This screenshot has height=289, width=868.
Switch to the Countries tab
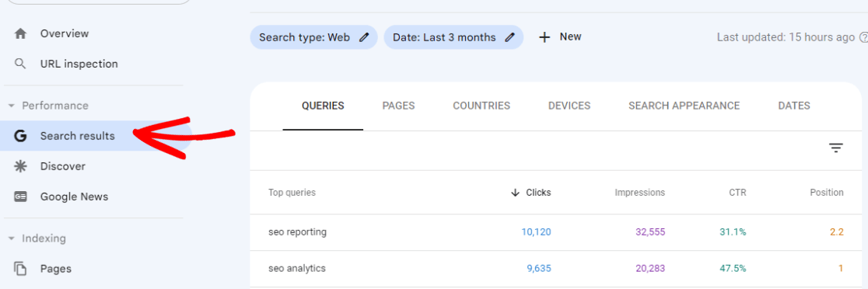pos(481,106)
